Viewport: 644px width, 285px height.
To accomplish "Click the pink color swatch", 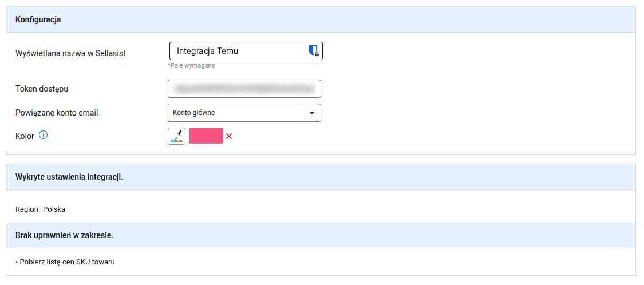I will [x=206, y=136].
